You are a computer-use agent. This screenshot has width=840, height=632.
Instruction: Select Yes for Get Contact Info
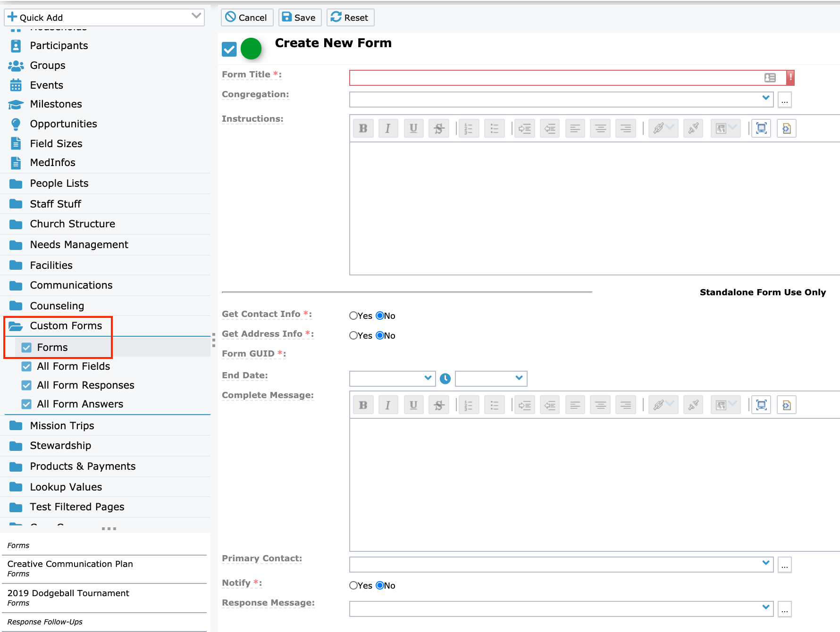tap(353, 316)
